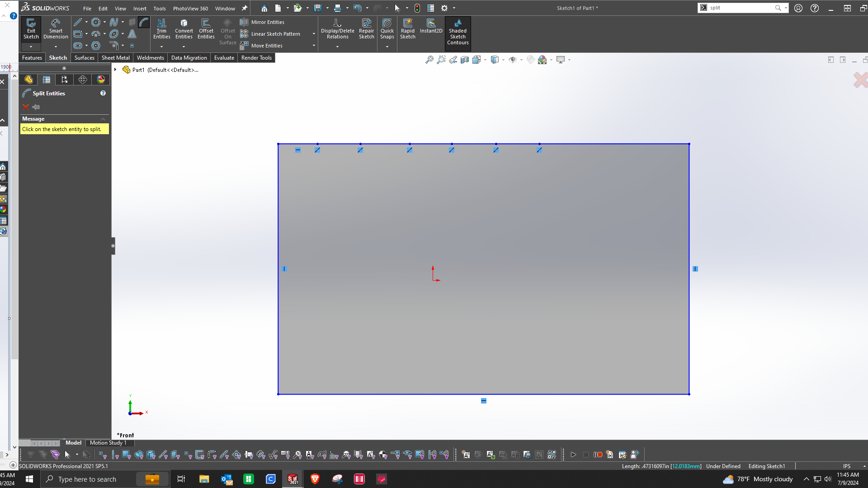Viewport: 868px width, 488px height.
Task: Click the Convert Entities icon
Action: coord(184,28)
